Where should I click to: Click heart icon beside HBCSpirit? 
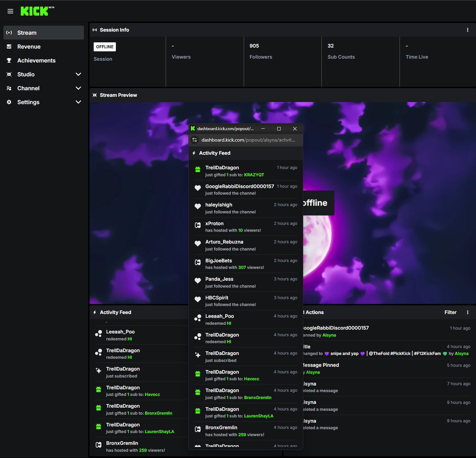pyautogui.click(x=198, y=299)
